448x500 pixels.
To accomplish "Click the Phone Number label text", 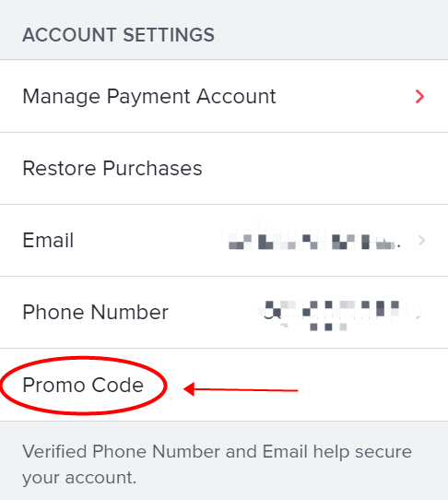I will tap(95, 312).
